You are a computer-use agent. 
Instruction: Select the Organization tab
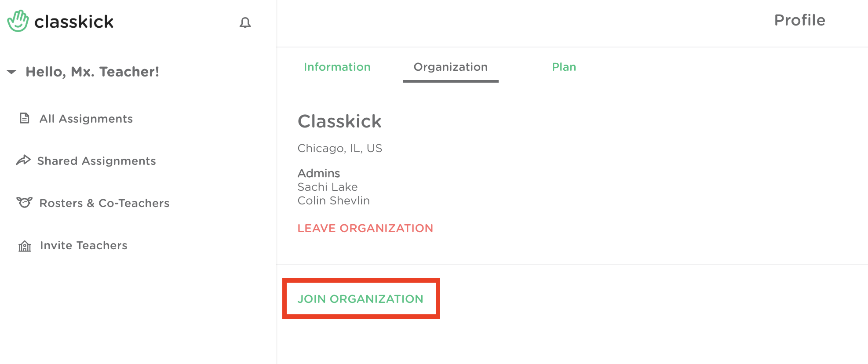tap(450, 67)
